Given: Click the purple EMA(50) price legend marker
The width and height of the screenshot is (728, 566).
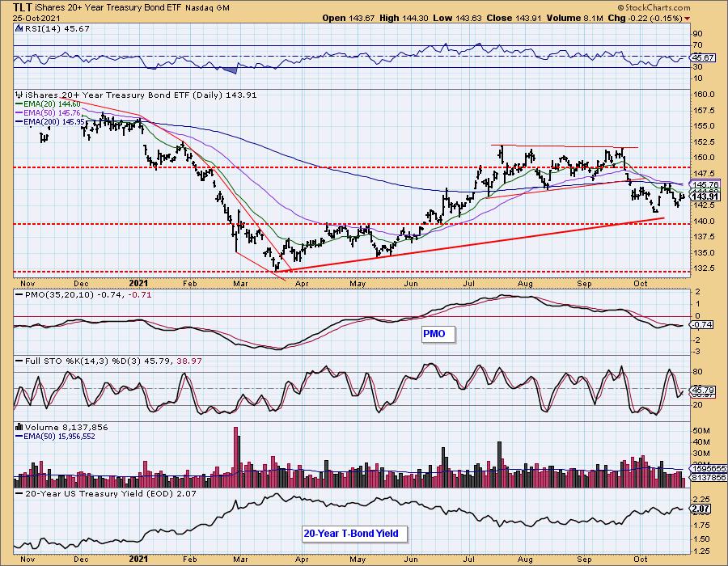Looking at the screenshot, I should click(x=19, y=112).
